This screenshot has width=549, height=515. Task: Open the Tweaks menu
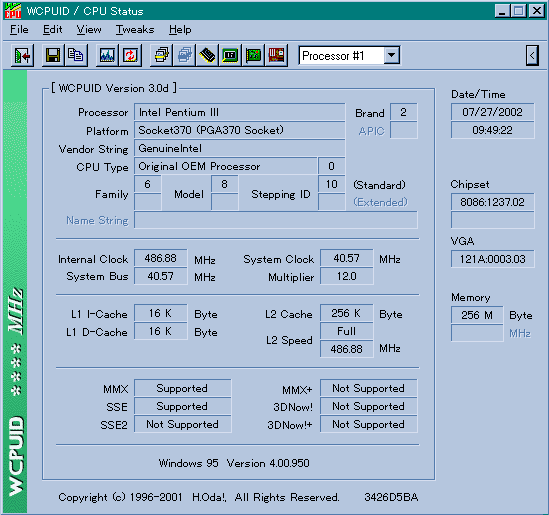pos(135,30)
